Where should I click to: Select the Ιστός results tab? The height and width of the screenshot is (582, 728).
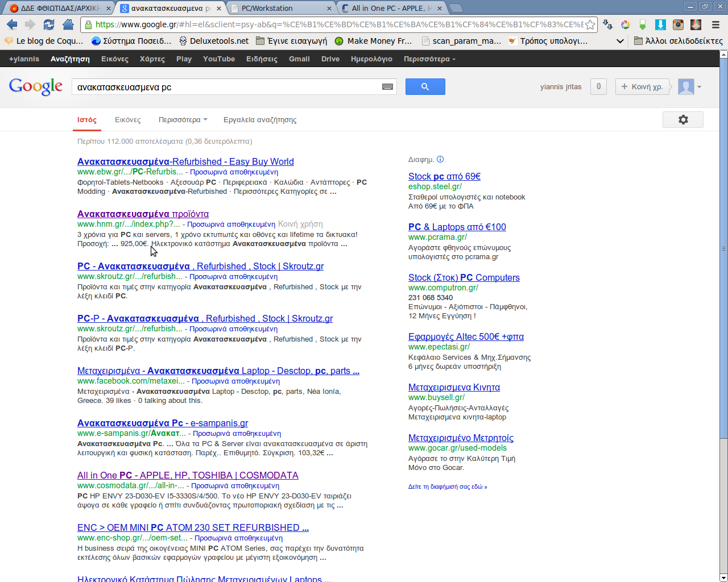(x=87, y=120)
